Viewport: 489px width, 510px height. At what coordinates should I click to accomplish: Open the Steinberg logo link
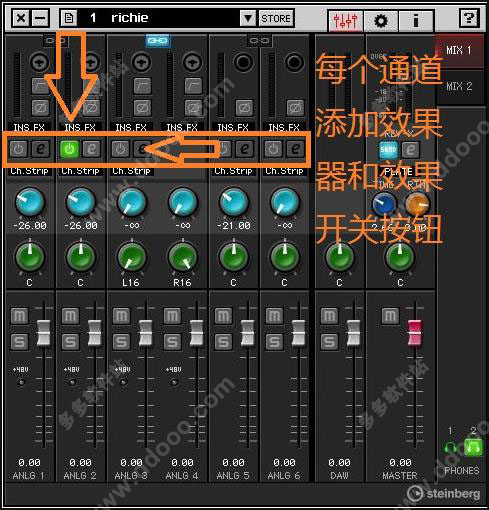coord(444,494)
